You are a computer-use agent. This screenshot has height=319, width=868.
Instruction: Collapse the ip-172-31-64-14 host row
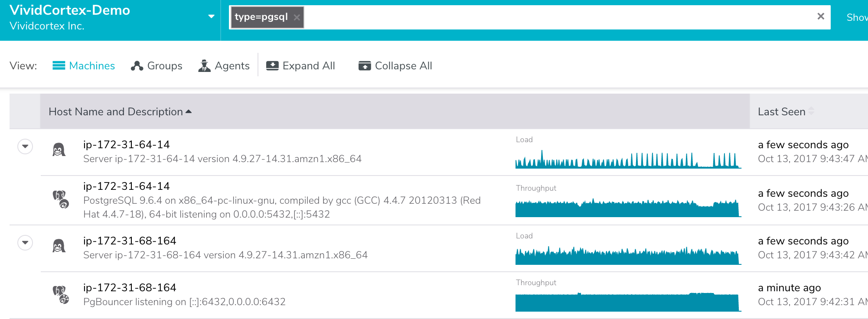tap(25, 146)
